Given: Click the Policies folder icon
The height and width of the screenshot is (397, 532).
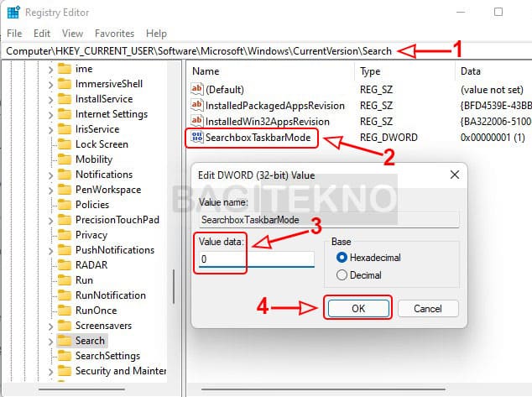Looking at the screenshot, I should pos(64,205).
